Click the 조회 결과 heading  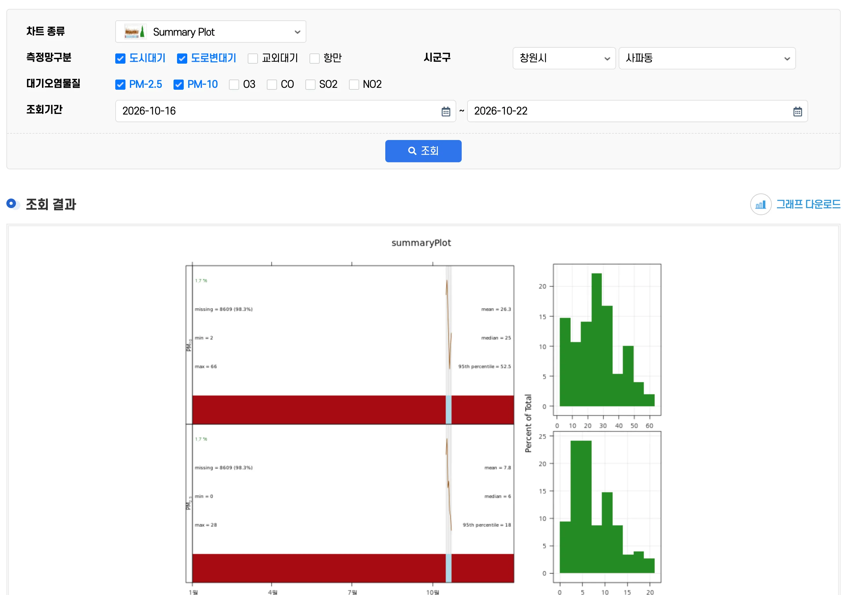point(51,204)
